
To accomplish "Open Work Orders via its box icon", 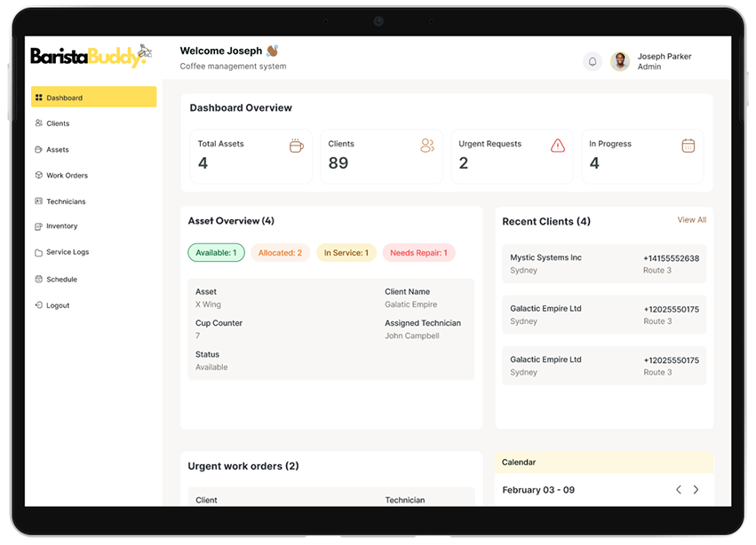I will click(38, 175).
